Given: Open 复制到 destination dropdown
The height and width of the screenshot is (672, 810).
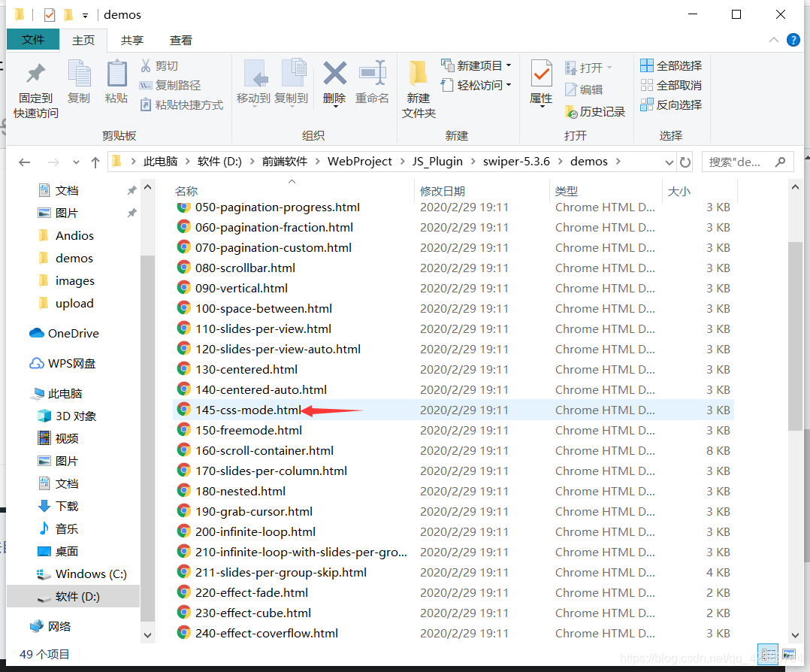Looking at the screenshot, I should [292, 106].
